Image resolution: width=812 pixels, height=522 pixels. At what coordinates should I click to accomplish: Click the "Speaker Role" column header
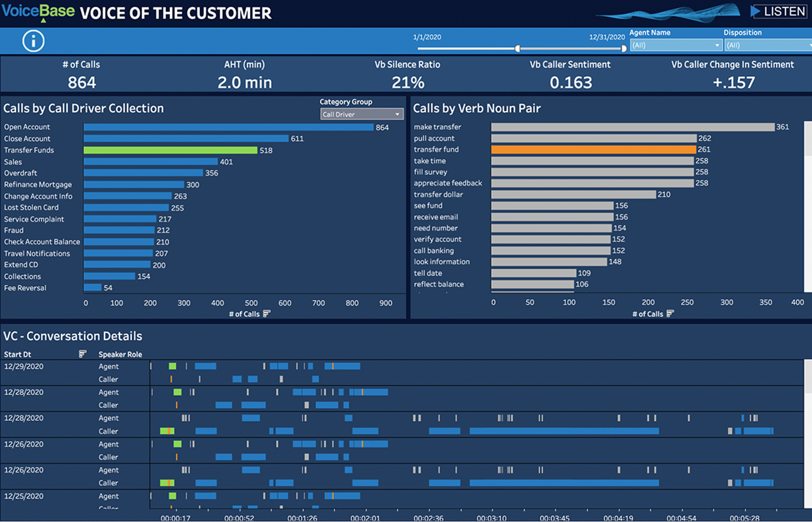[120, 354]
